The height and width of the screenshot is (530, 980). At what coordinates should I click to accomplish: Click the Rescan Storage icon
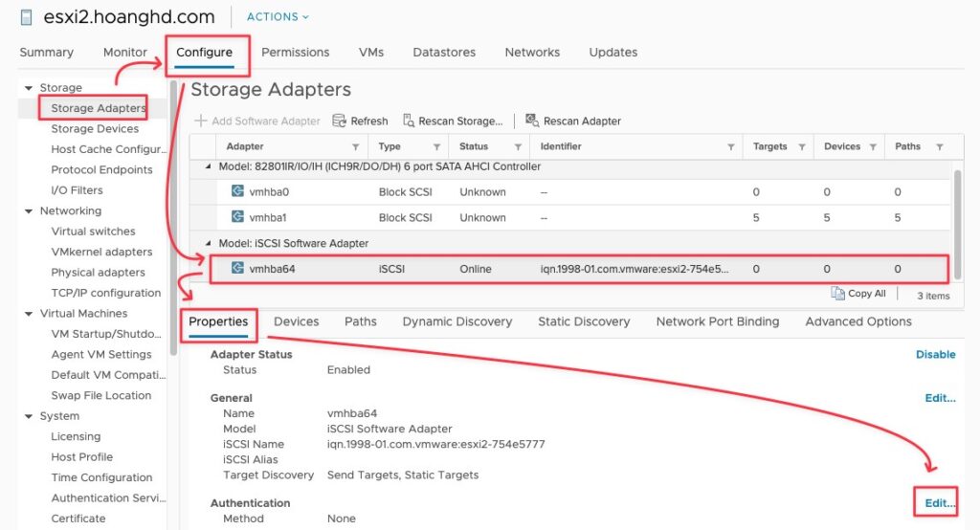[x=409, y=121]
